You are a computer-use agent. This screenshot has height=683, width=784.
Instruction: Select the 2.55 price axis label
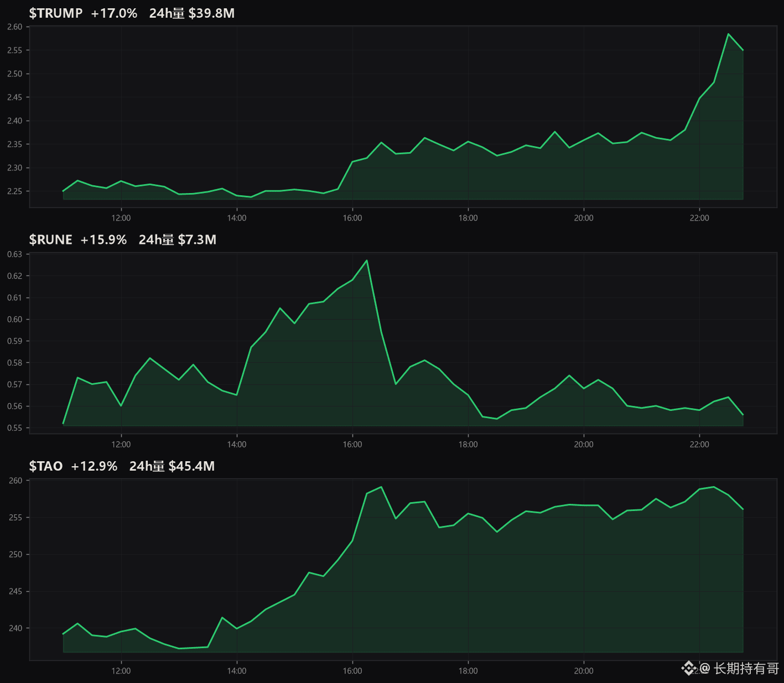[x=15, y=50]
